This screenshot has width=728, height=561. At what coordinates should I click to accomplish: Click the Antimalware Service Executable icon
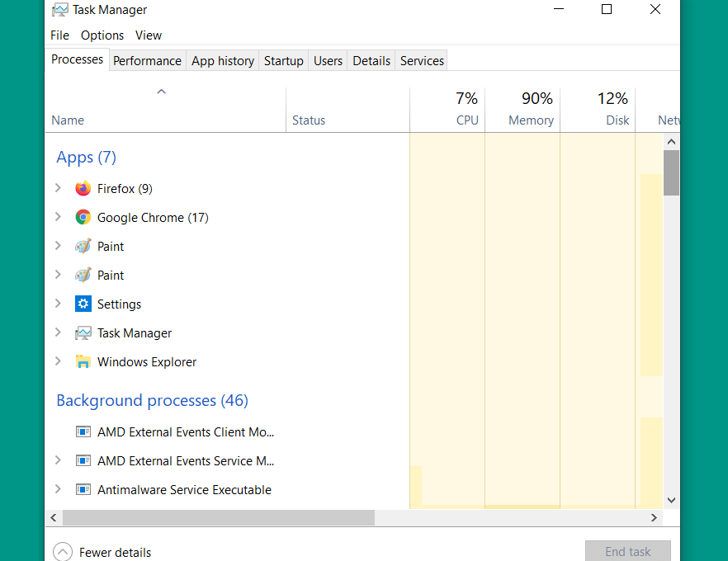click(x=83, y=489)
